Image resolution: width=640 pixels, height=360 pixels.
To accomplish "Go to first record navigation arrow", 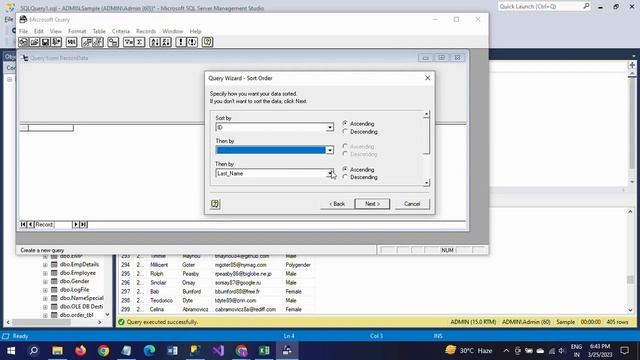I will click(23, 224).
